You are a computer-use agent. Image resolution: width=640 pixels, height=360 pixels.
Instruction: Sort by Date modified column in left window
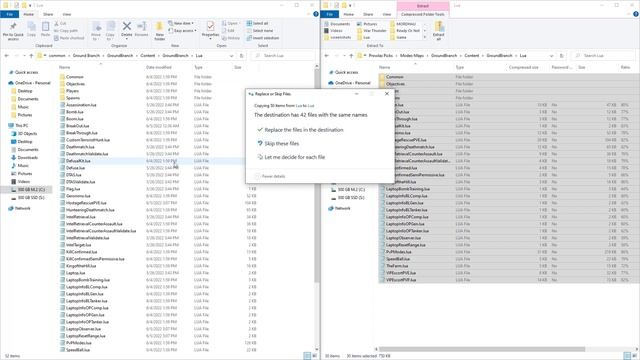coord(159,67)
